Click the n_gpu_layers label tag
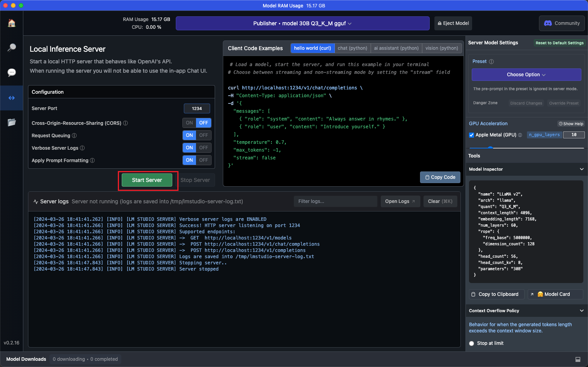 pyautogui.click(x=544, y=135)
